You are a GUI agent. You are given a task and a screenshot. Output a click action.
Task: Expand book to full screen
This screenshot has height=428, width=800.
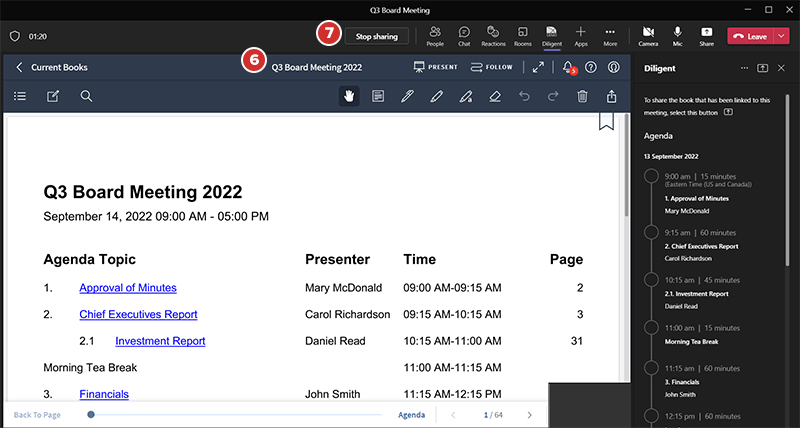tap(538, 67)
